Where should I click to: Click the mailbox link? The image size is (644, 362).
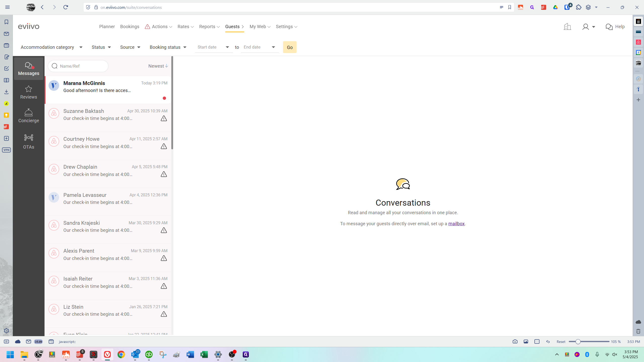[456, 224]
